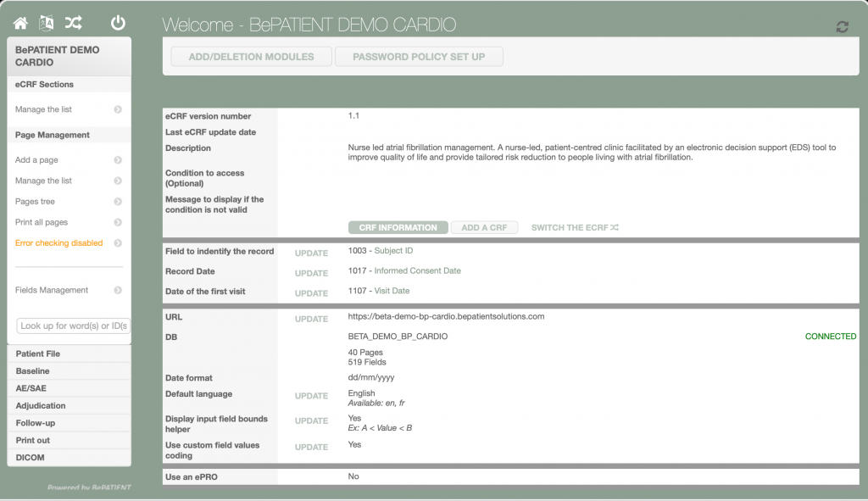
Task: Go to the Home icon
Action: 20,23
